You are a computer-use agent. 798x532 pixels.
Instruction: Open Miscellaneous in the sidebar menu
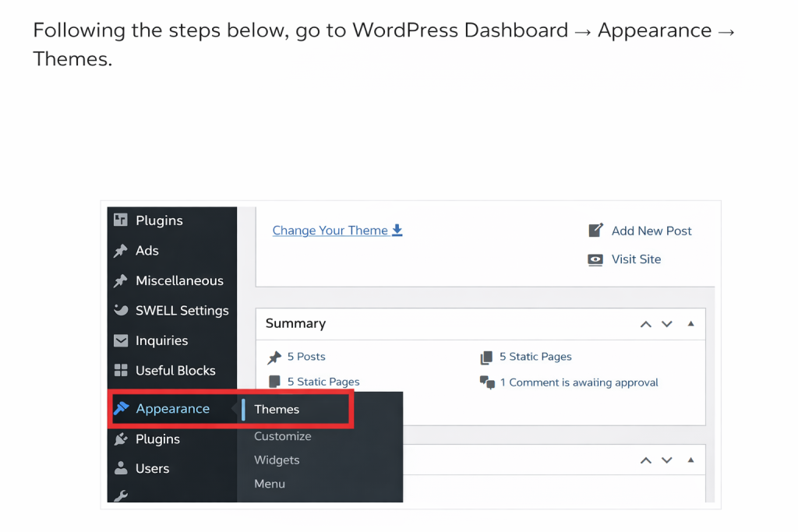tap(179, 280)
